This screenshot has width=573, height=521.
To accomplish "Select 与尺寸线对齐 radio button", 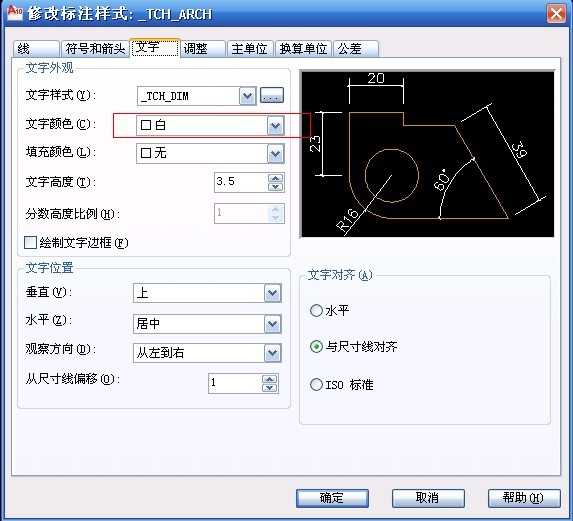I will [x=316, y=346].
